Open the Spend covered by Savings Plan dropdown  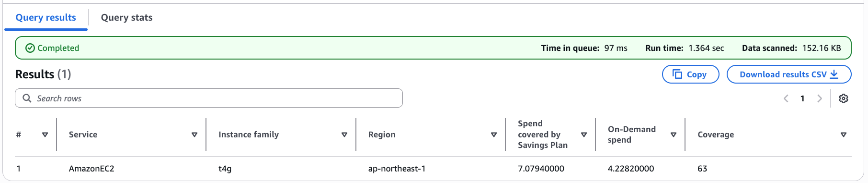(x=584, y=135)
